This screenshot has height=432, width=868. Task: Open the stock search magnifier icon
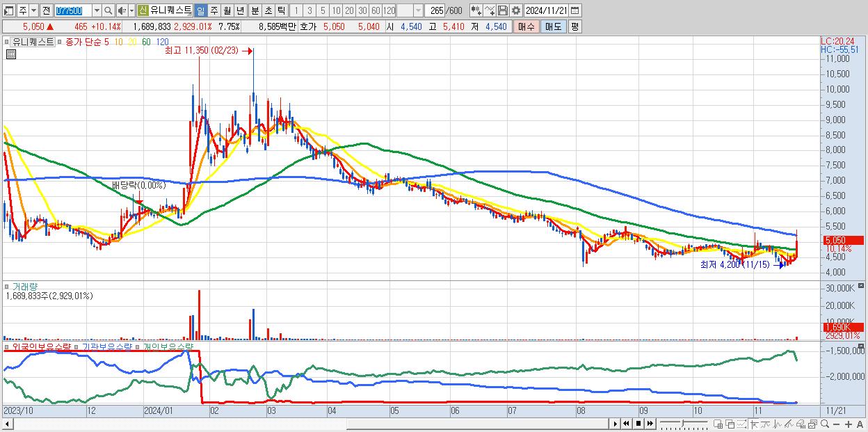coord(108,10)
